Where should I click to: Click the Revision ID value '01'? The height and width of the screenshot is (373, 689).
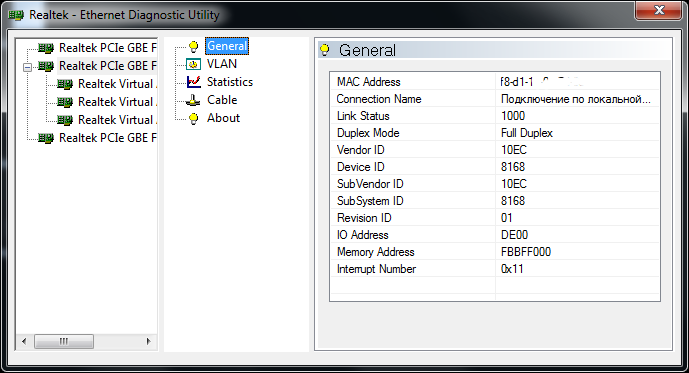[x=577, y=218]
